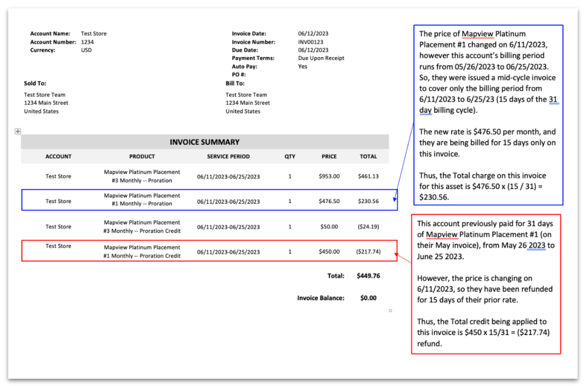Click the 'SERVICE PERIOD' column header

tap(229, 156)
